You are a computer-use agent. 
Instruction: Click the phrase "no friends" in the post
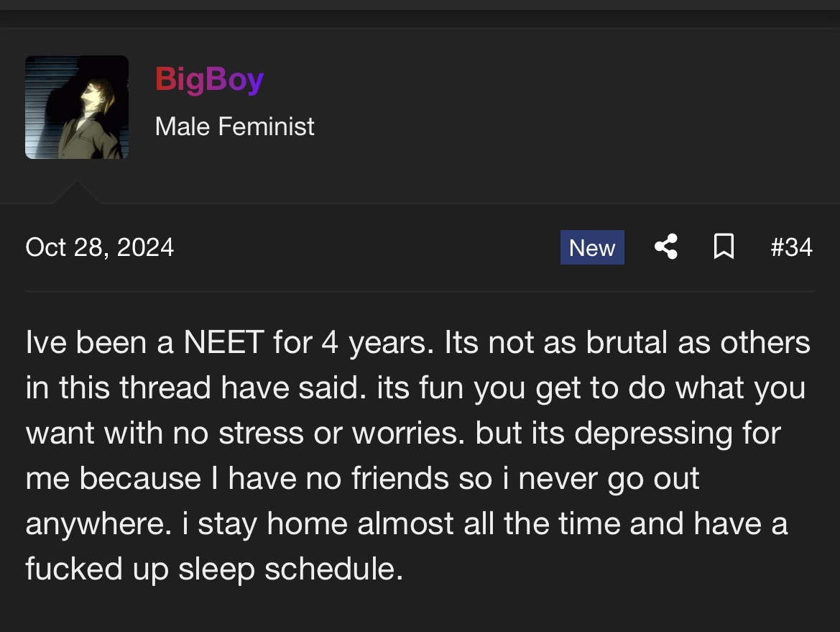(x=403, y=479)
